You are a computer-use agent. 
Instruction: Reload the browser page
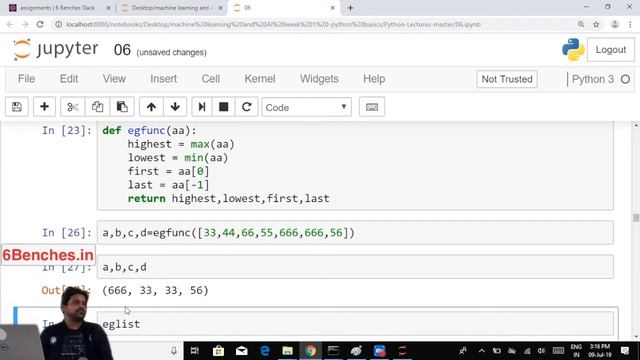click(x=40, y=24)
